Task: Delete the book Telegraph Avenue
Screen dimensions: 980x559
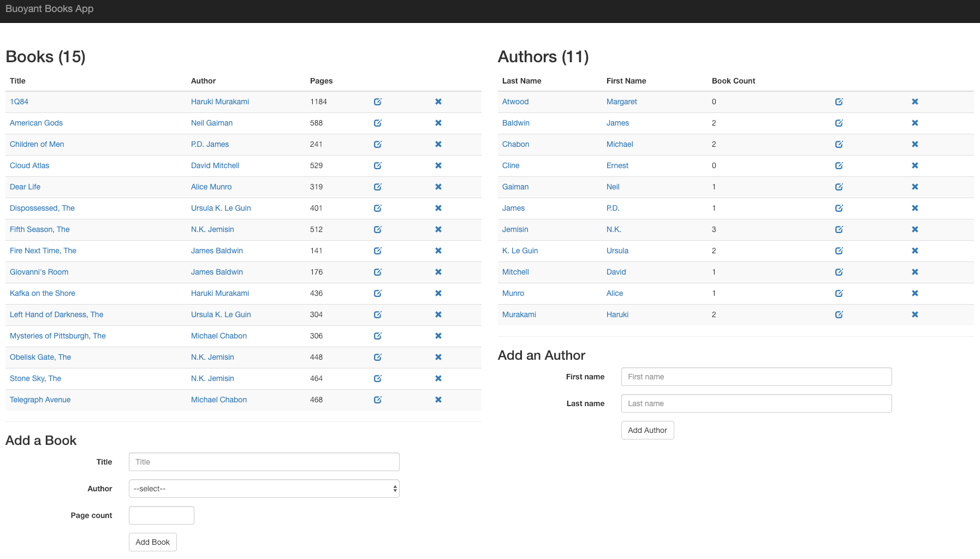Action: pos(438,400)
